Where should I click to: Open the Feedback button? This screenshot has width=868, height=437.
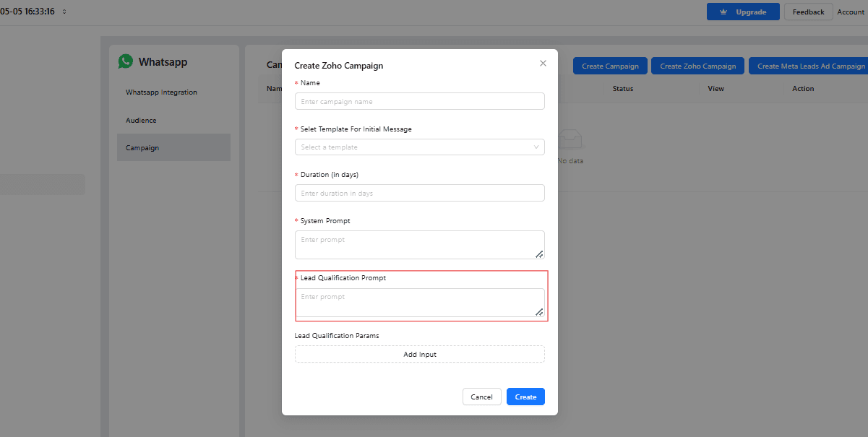[808, 12]
